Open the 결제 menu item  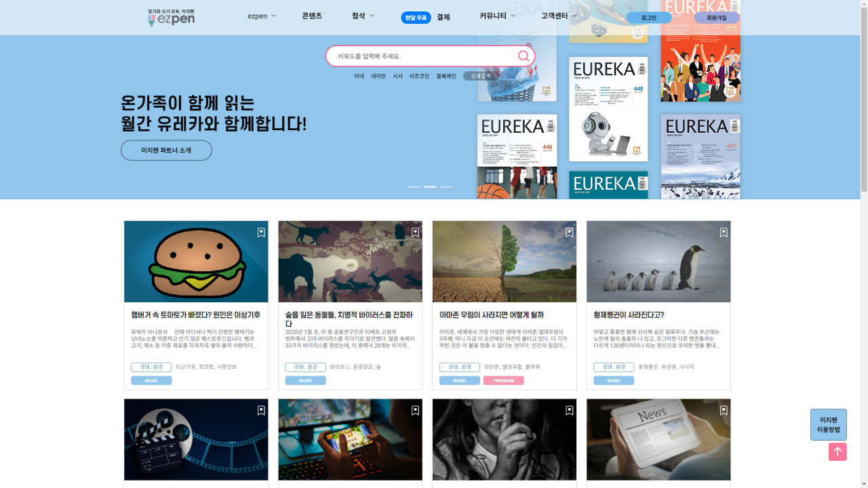point(443,18)
